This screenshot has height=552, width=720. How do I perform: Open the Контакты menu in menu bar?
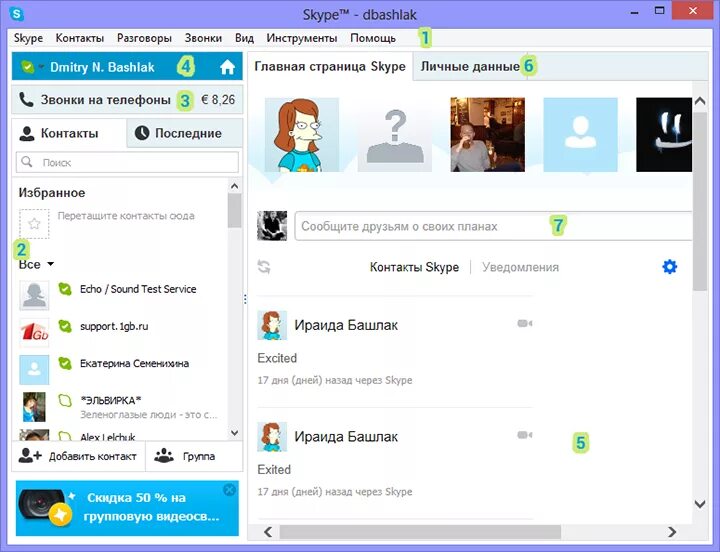point(80,38)
